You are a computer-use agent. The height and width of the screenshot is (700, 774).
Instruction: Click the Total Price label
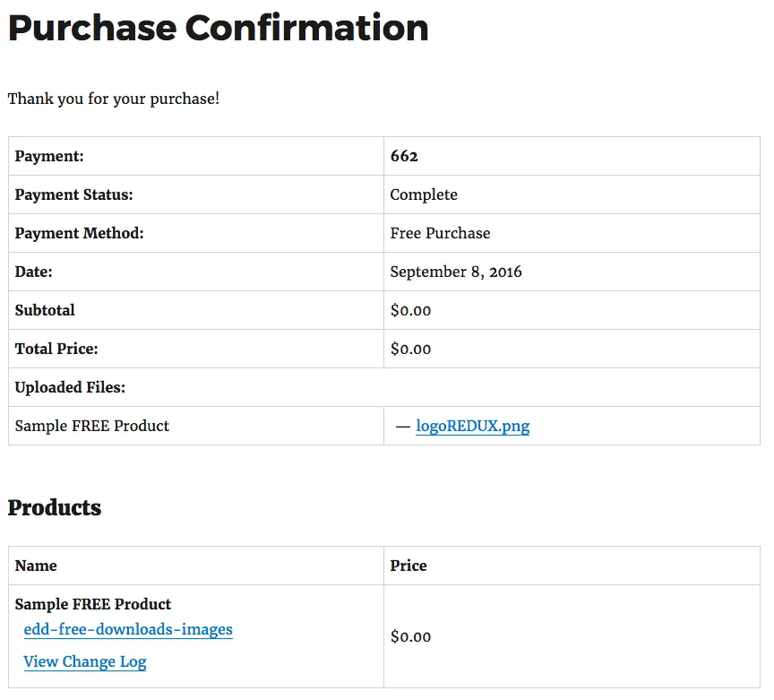coord(56,349)
